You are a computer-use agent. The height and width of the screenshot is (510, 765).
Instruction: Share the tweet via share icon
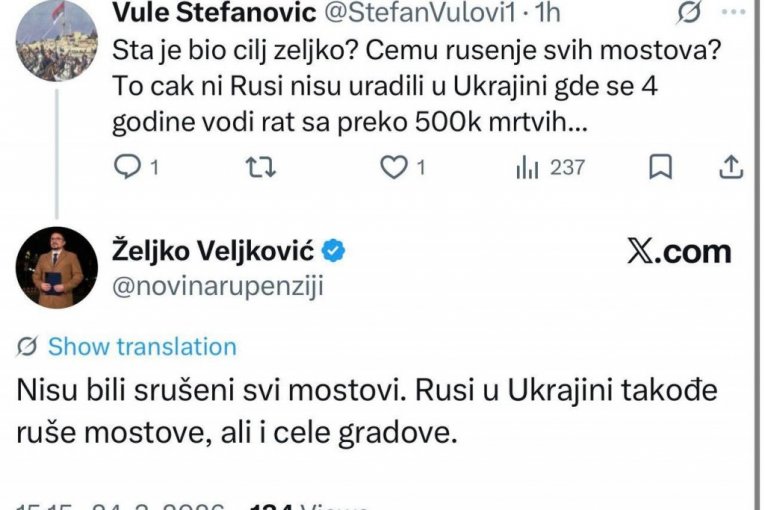click(x=731, y=168)
